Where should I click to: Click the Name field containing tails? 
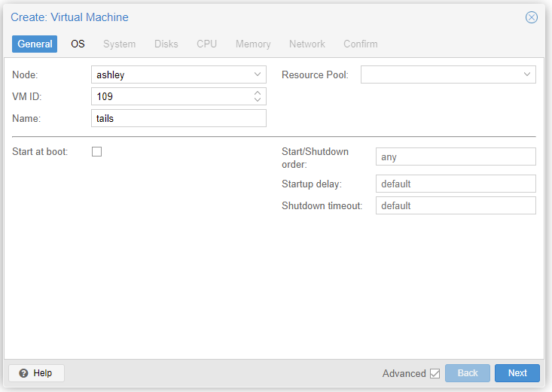point(178,118)
